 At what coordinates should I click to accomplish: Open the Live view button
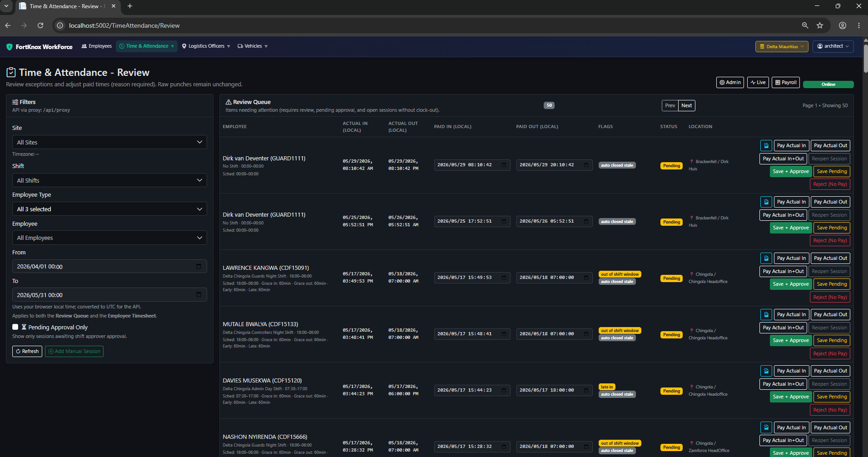coord(758,82)
